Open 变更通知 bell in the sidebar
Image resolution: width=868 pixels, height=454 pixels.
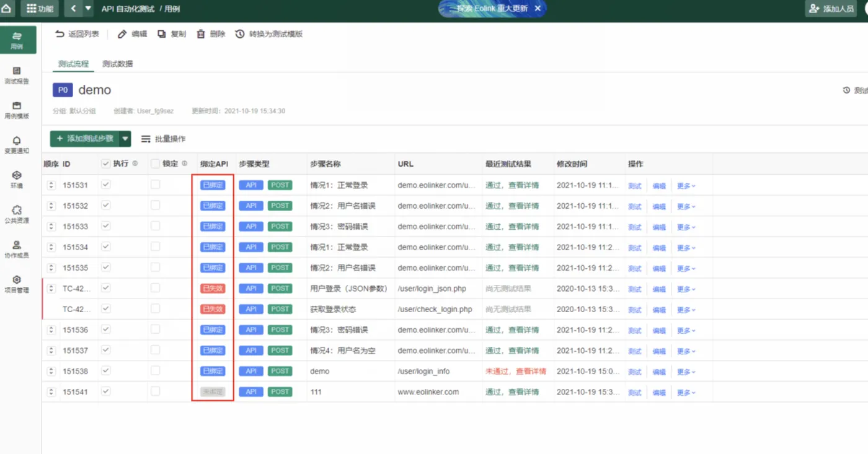(17, 145)
